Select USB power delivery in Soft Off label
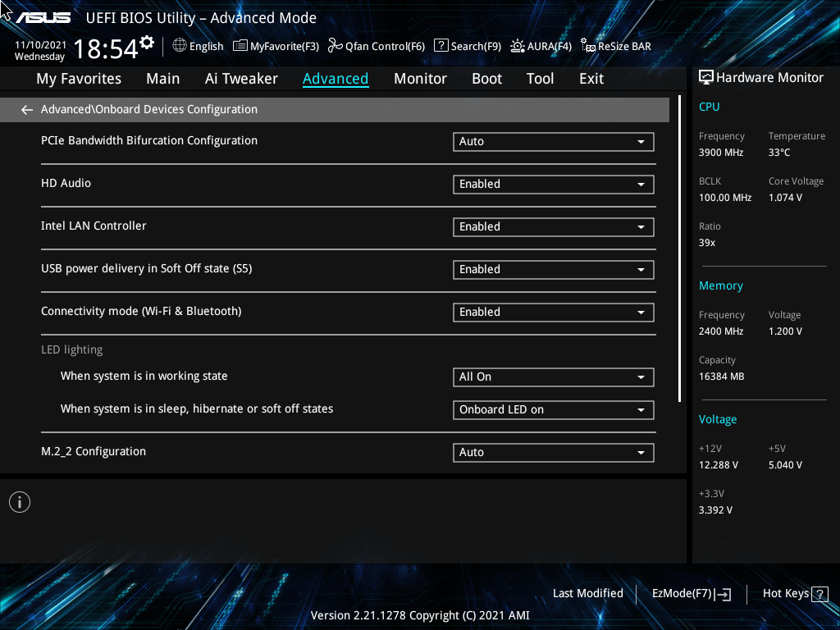 [x=146, y=268]
